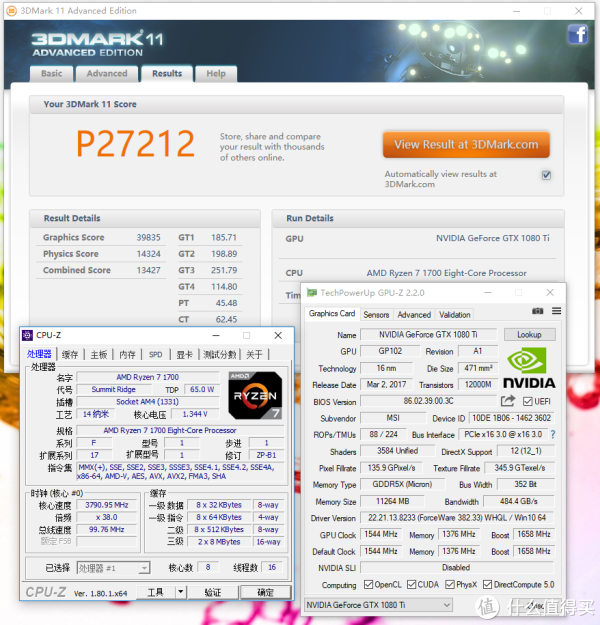This screenshot has height=625, width=600.
Task: Select the Graphics Card tab in GPU-Z
Action: click(332, 314)
